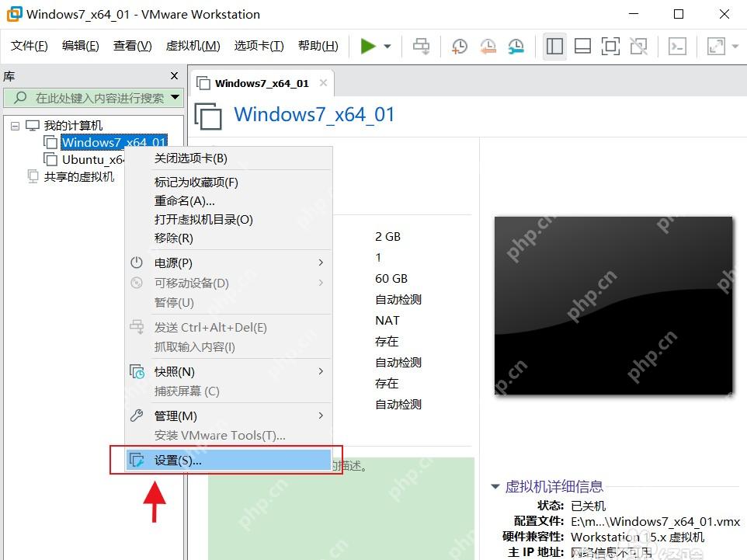Enter full screen mode icon
This screenshot has width=747, height=560.
[x=611, y=47]
